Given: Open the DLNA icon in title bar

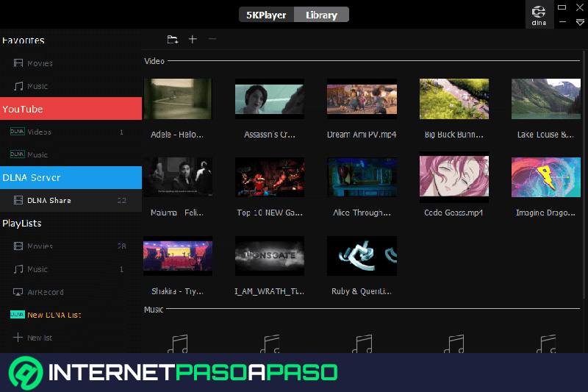Looking at the screenshot, I should click(x=539, y=15).
